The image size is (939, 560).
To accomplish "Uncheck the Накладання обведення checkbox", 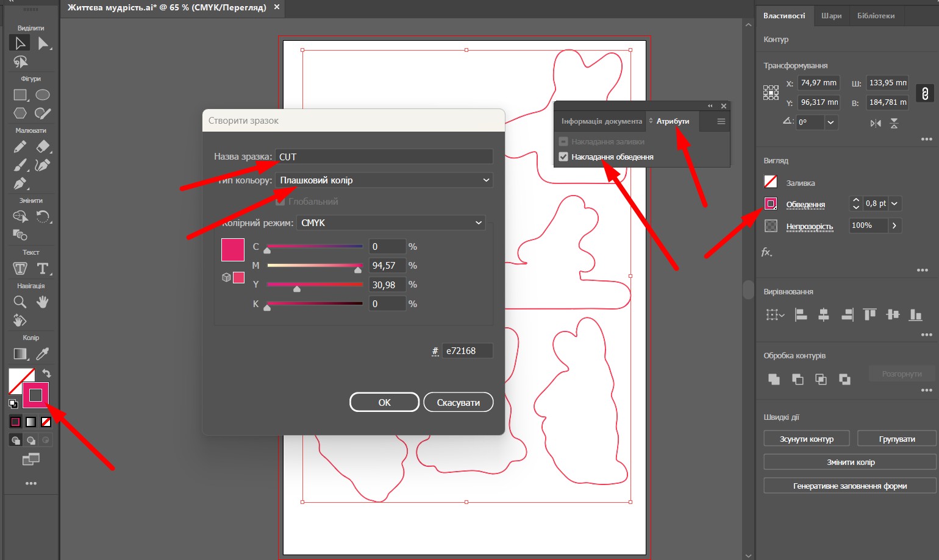I will point(563,157).
